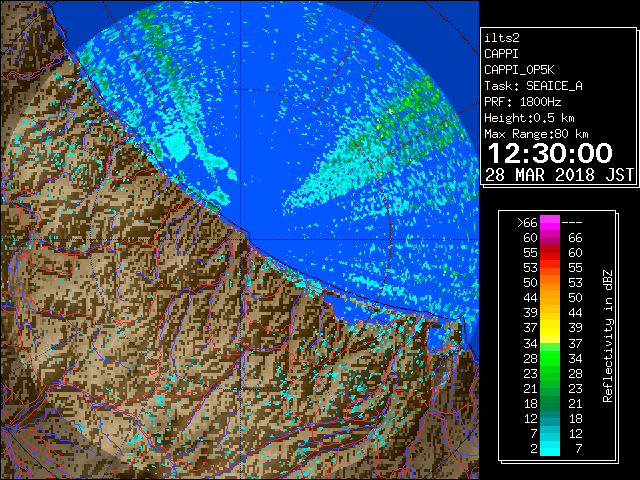This screenshot has width=640, height=480.
Task: Click the 'Task: SEAICE_A' line
Action: (533, 86)
